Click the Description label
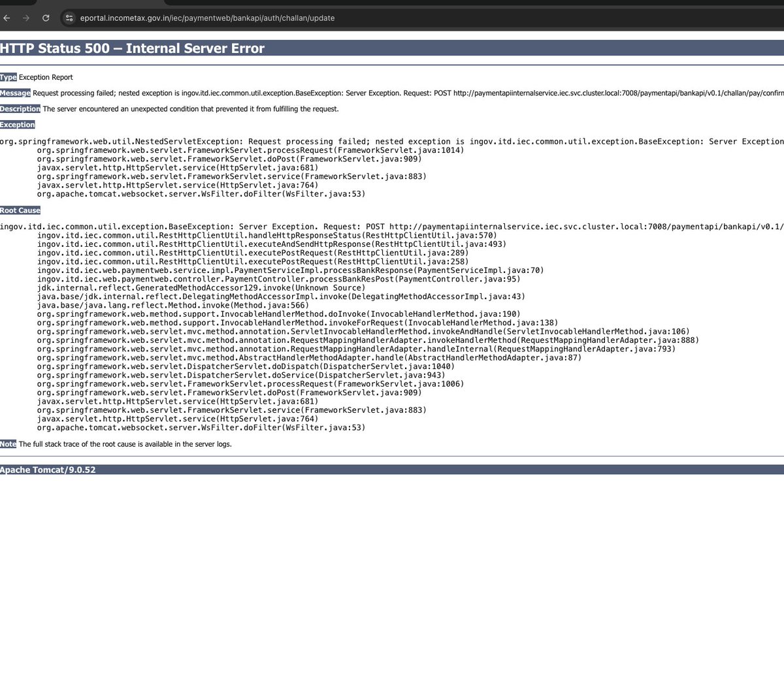The height and width of the screenshot is (689, 784). coord(20,109)
